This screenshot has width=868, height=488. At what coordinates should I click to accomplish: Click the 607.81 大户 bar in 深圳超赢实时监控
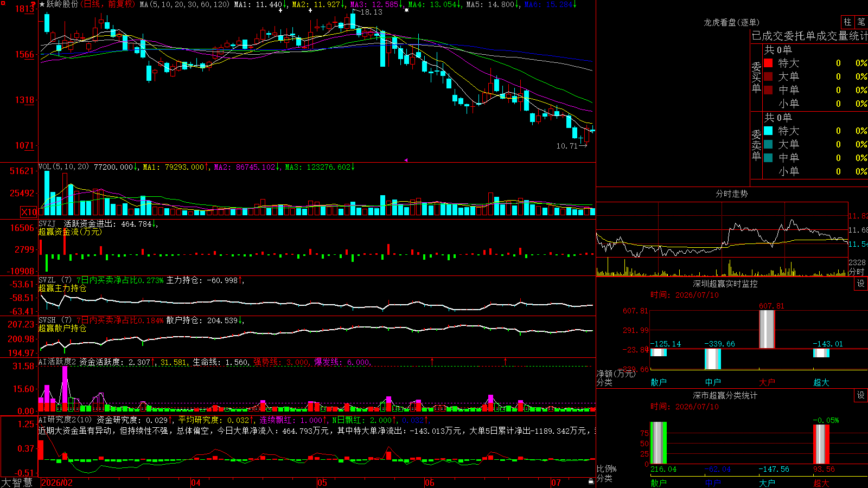tap(767, 329)
